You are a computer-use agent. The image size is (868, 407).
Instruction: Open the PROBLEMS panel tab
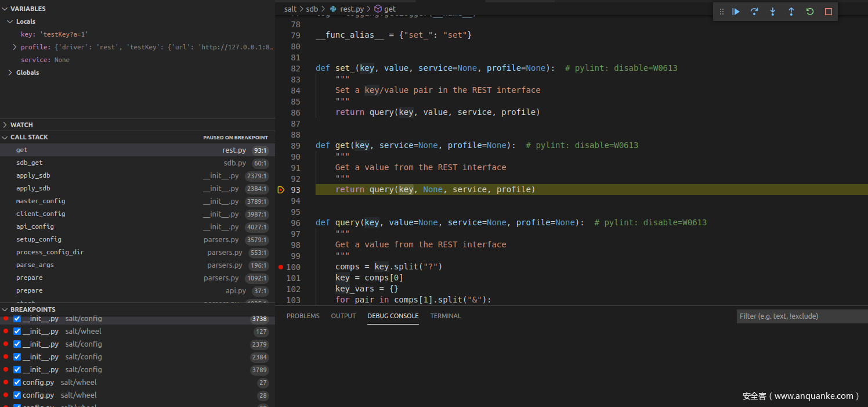303,316
